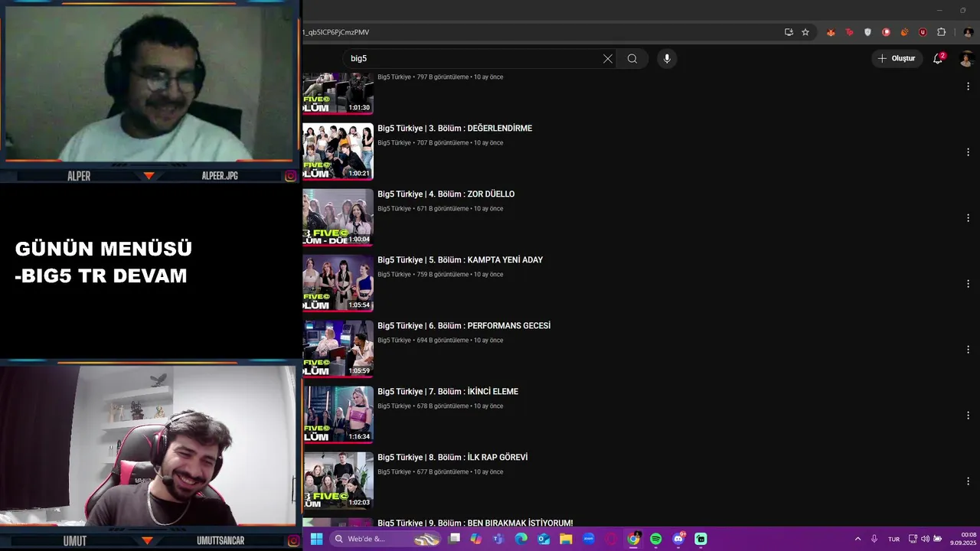
Task: Open the red Tp extension
Action: coord(849,32)
